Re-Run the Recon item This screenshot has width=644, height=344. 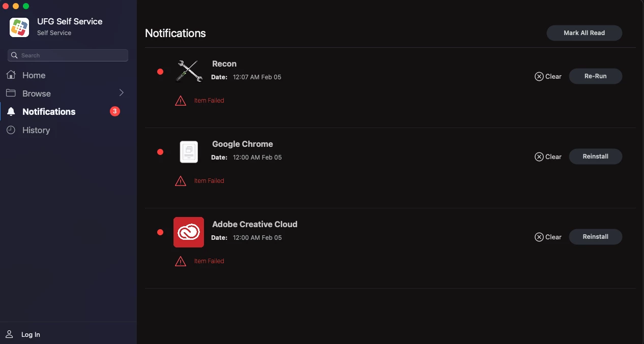(x=595, y=76)
